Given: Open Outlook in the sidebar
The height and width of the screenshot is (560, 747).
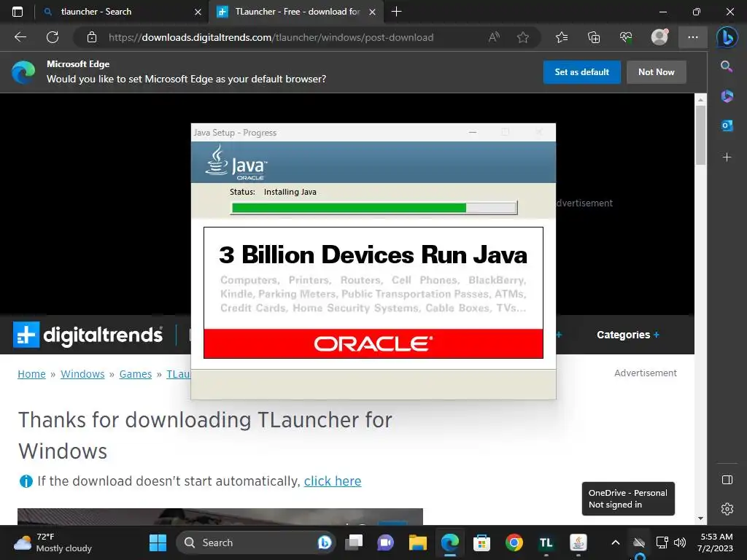Looking at the screenshot, I should click(x=727, y=125).
